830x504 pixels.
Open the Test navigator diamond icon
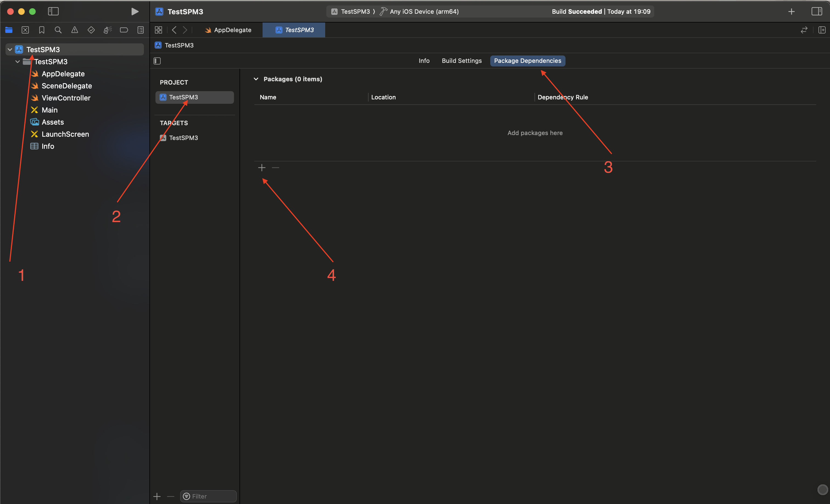tap(91, 30)
